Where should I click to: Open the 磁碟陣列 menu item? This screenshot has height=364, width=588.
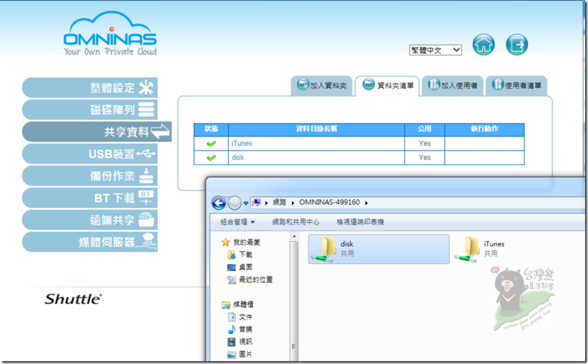(90, 110)
